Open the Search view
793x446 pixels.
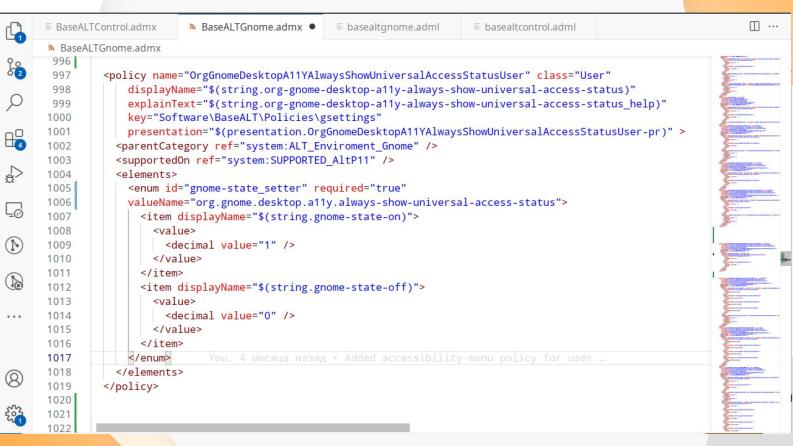click(14, 102)
